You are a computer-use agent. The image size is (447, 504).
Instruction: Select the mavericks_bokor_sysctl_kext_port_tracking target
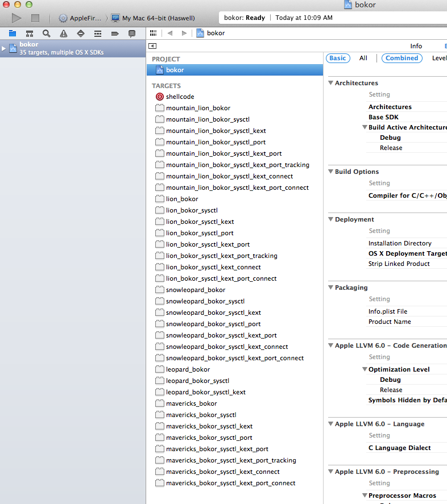[x=231, y=460]
